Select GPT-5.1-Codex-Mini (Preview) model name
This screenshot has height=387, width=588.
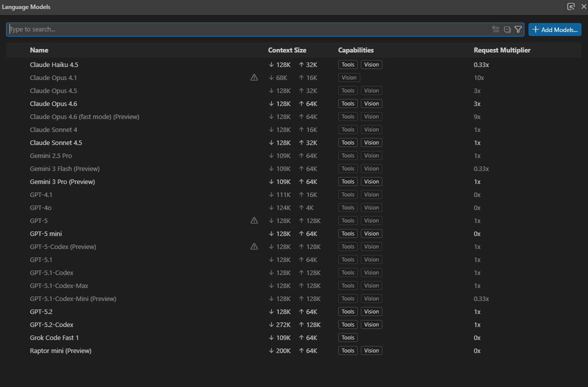(73, 298)
